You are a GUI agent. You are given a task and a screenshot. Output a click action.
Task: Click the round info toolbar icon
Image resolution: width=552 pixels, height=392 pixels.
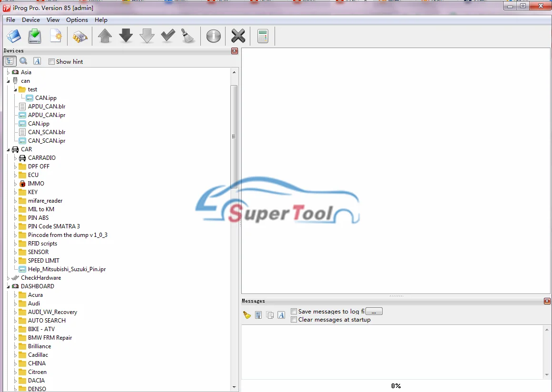click(x=213, y=36)
